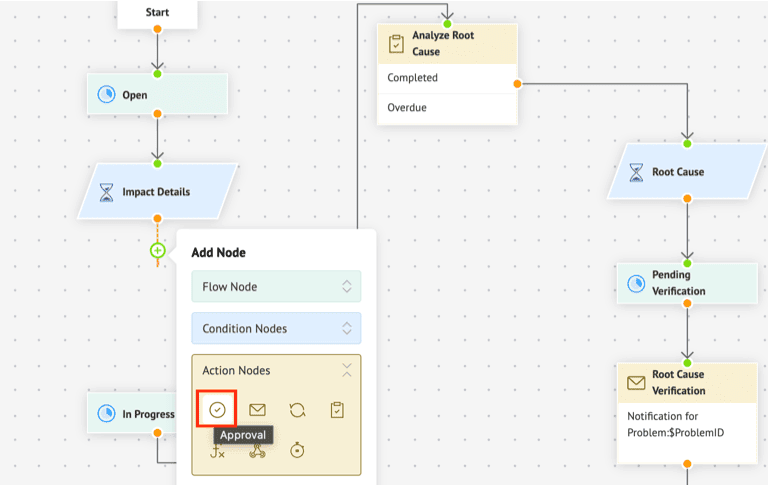Add the field update (circular arrows) node
The width and height of the screenshot is (768, 485).
point(297,410)
